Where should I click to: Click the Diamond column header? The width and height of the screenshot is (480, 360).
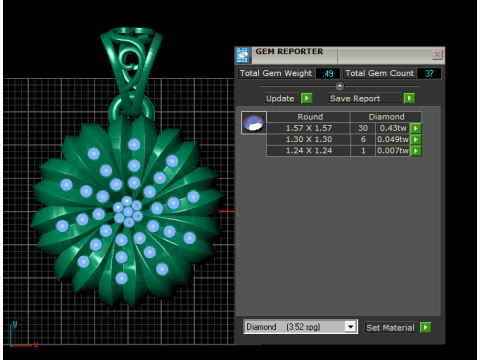[386, 117]
